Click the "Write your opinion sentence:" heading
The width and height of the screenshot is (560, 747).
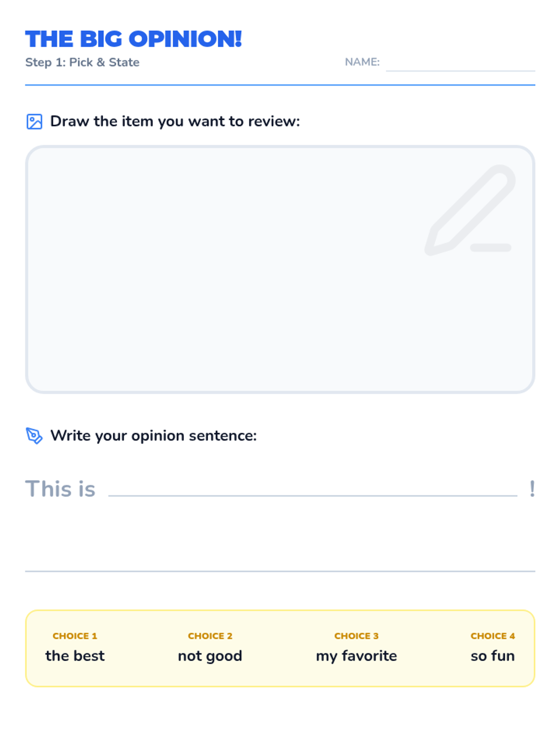click(x=154, y=436)
